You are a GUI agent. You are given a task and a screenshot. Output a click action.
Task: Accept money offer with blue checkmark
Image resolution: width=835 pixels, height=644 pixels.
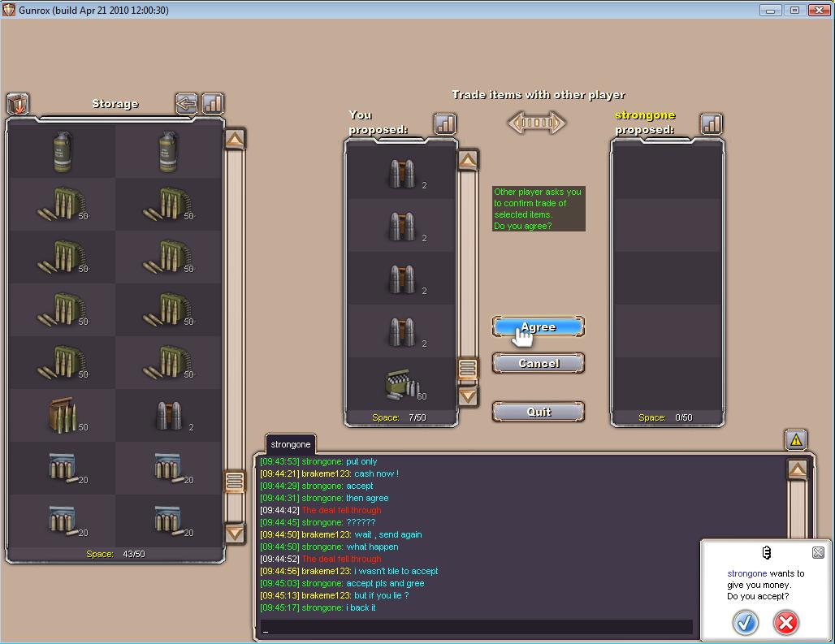click(745, 622)
